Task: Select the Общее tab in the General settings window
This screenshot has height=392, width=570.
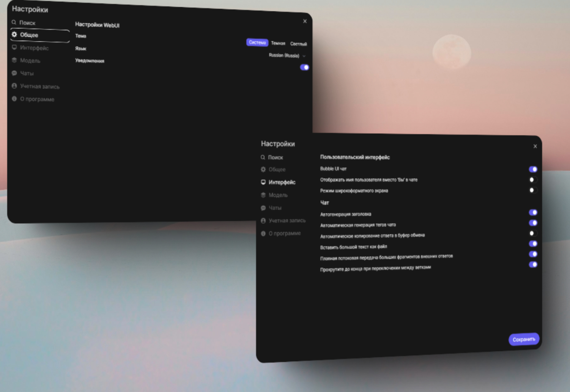Action: coord(40,35)
